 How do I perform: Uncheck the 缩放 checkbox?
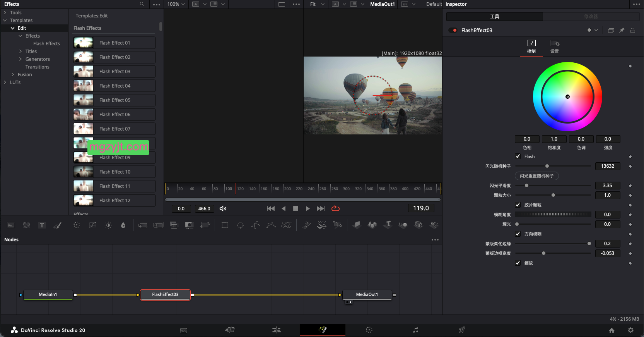point(518,263)
